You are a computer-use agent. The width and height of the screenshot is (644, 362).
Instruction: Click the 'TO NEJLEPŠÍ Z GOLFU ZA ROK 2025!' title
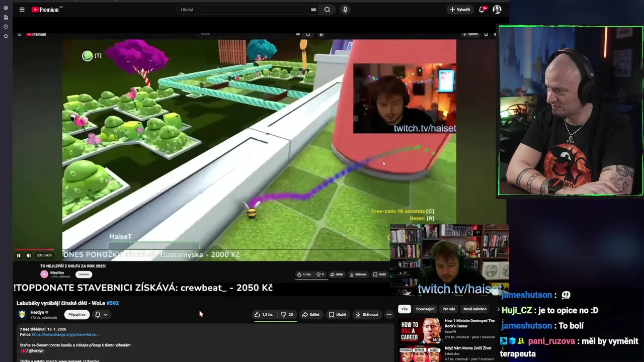point(73,266)
